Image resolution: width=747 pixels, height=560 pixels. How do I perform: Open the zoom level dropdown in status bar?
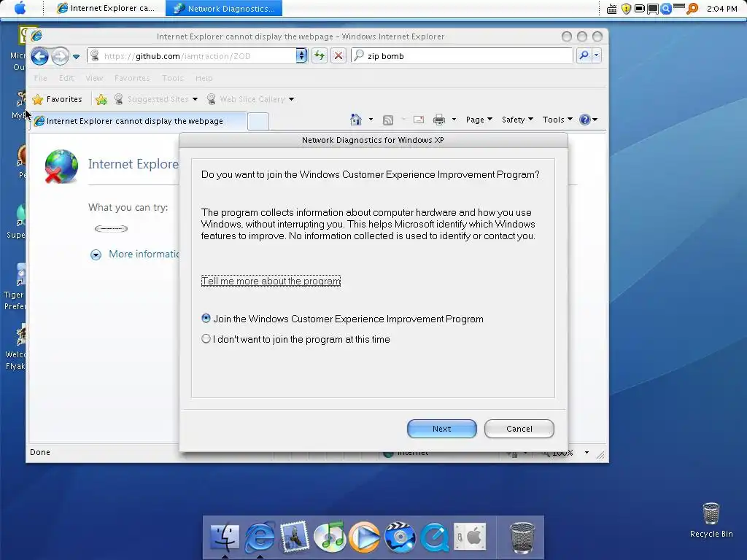[x=587, y=452]
